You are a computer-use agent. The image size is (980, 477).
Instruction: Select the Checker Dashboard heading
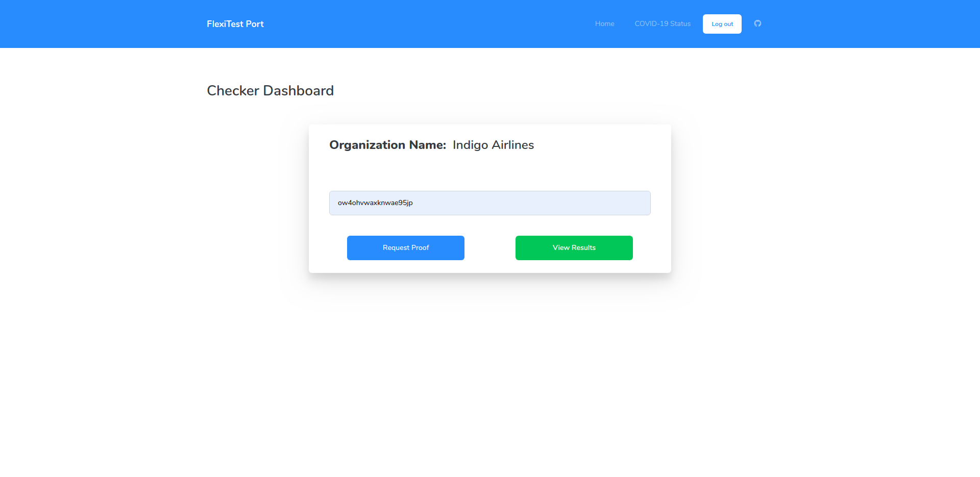[270, 91]
